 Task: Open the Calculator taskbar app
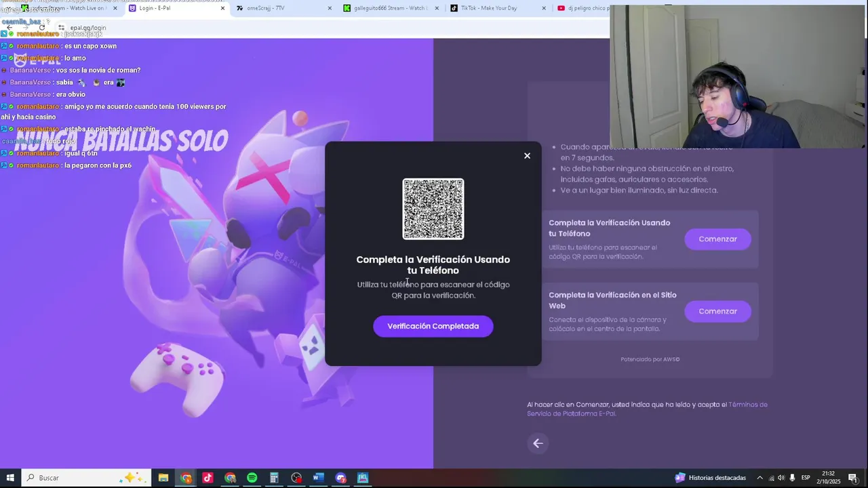[274, 478]
